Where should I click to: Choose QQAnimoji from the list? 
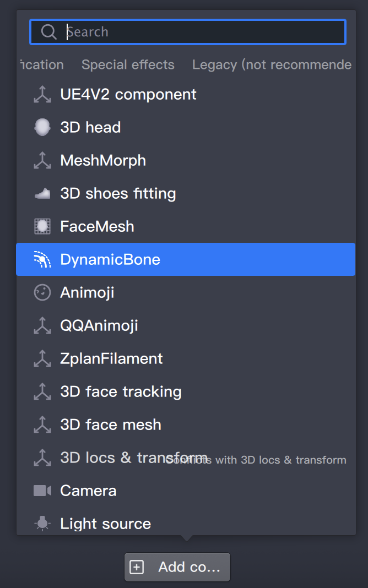pos(99,325)
